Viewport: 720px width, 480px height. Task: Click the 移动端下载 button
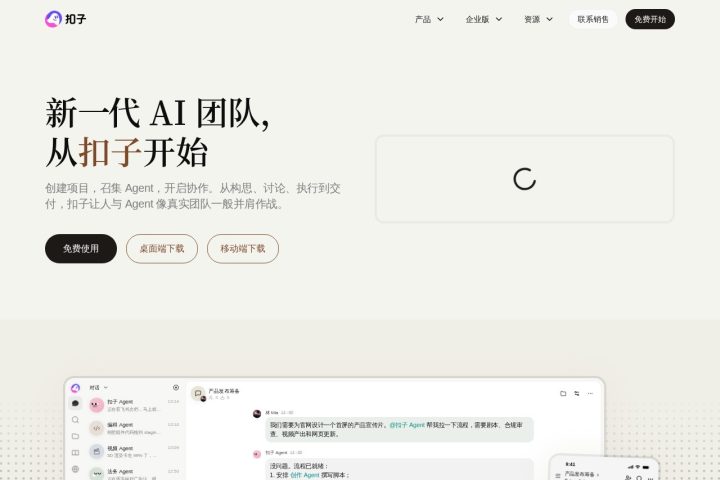pos(242,248)
